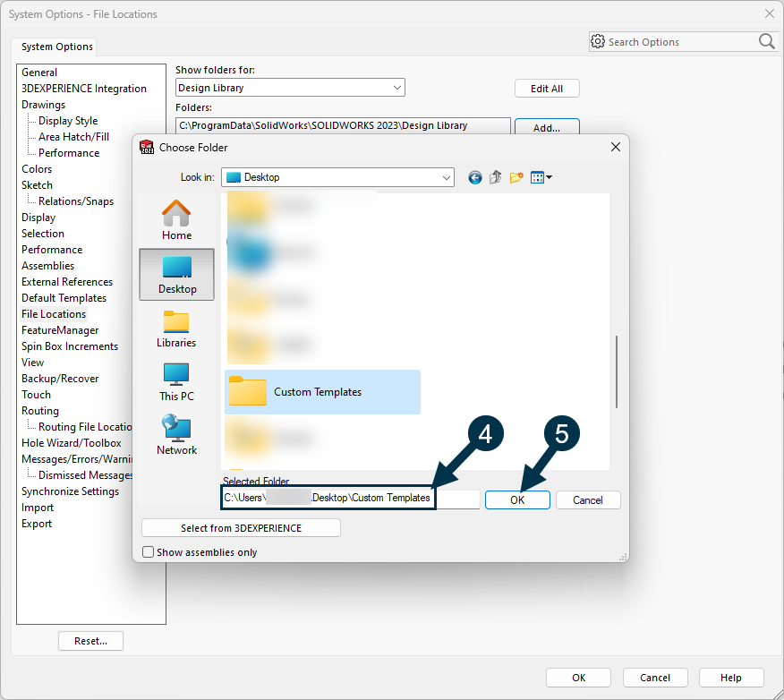The image size is (784, 700).
Task: Open This PC in the places bar
Action: [176, 382]
